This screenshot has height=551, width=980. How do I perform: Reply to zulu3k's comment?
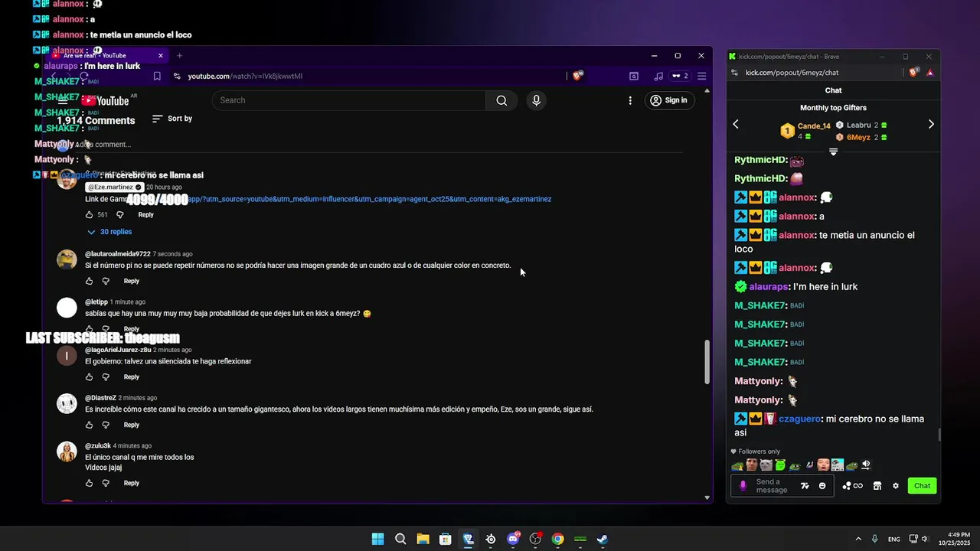coord(132,483)
